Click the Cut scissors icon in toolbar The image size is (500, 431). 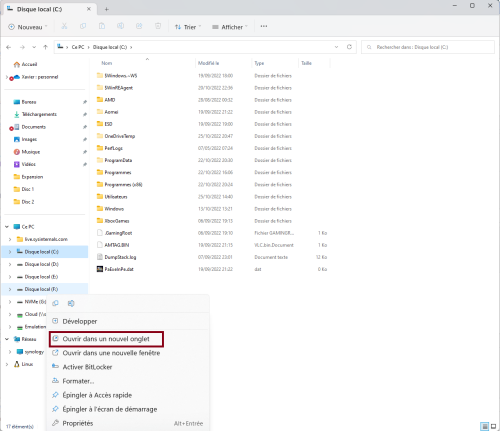(x=64, y=26)
